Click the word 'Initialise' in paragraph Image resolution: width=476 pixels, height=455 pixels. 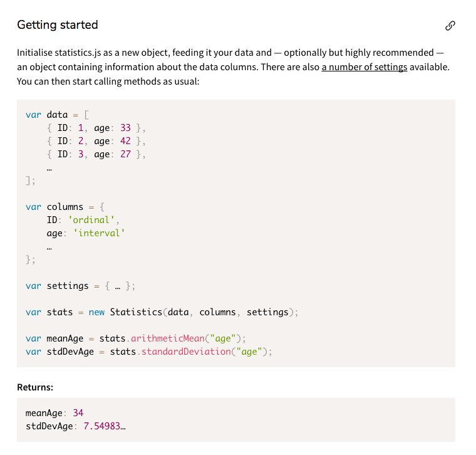[x=34, y=53]
